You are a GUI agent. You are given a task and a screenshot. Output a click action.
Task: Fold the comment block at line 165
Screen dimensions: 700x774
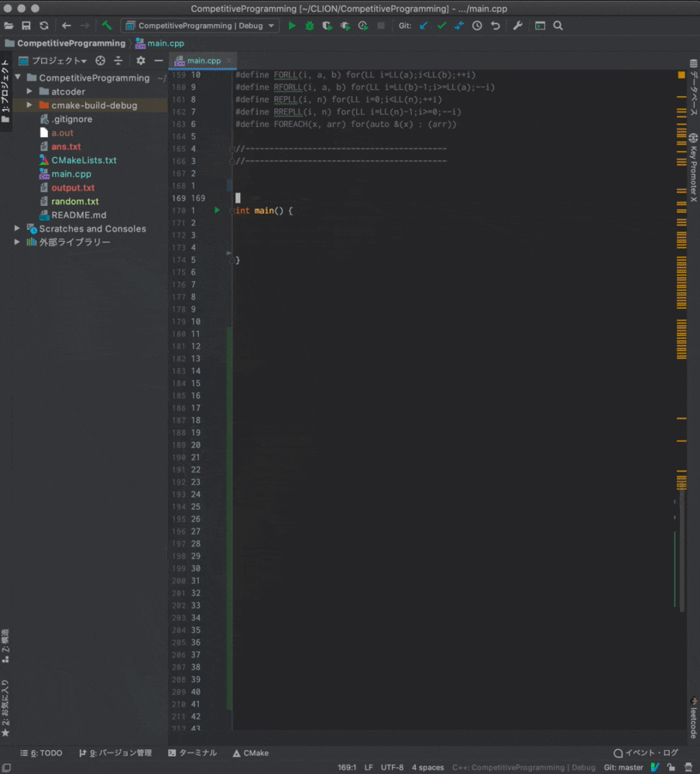tap(232, 149)
